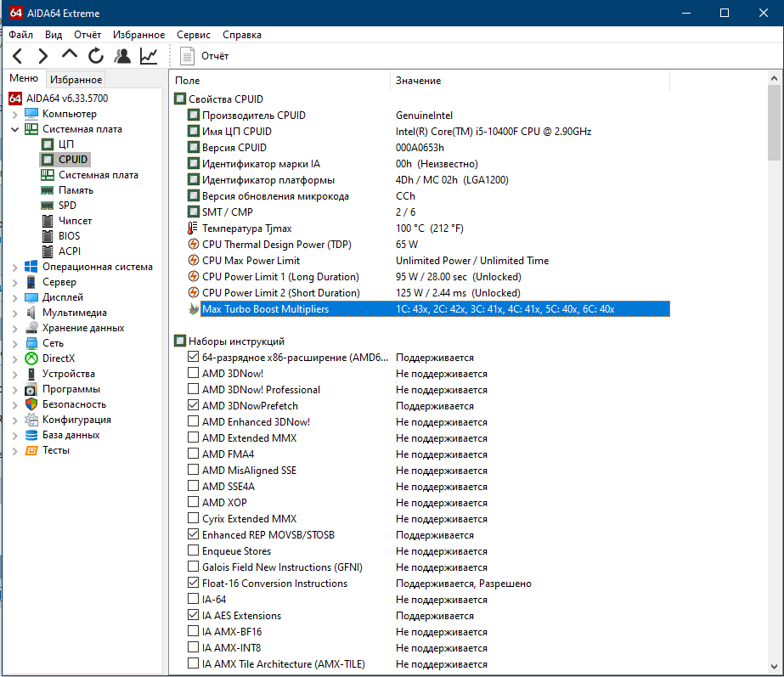This screenshot has height=677, width=784.
Task: Open the Избранное menu in menu bar
Action: click(x=139, y=35)
